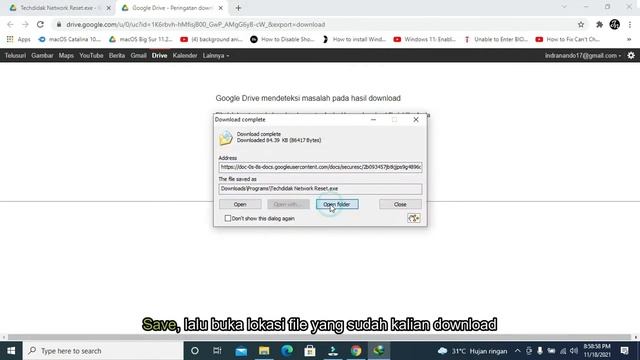Open notification center icon
The width and height of the screenshot is (640, 360).
click(x=624, y=351)
